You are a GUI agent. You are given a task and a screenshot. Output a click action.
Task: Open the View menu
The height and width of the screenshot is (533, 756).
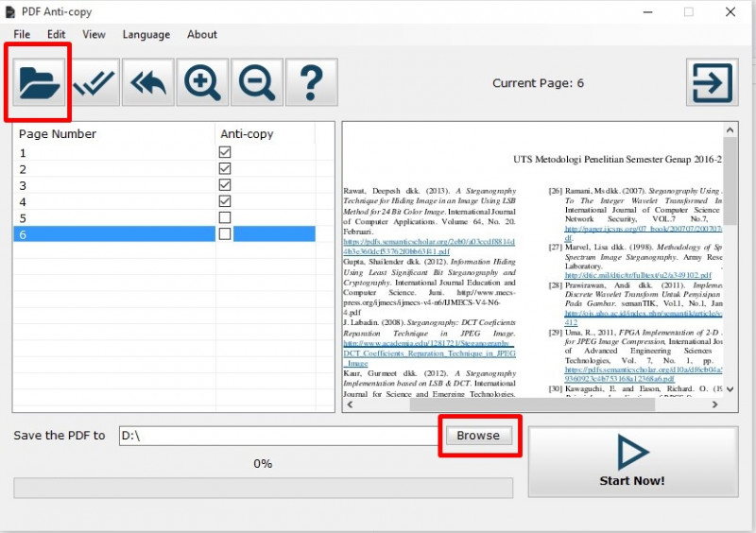94,34
